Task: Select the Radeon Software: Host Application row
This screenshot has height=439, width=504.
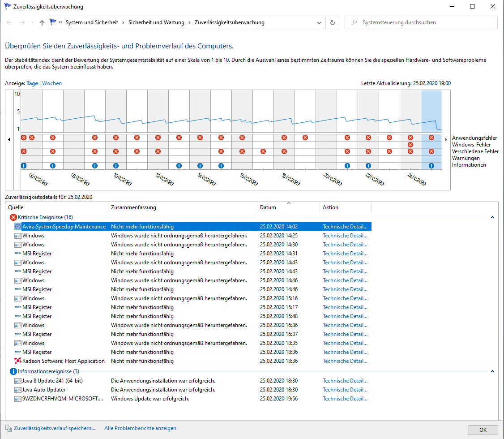Action: pyautogui.click(x=193, y=361)
